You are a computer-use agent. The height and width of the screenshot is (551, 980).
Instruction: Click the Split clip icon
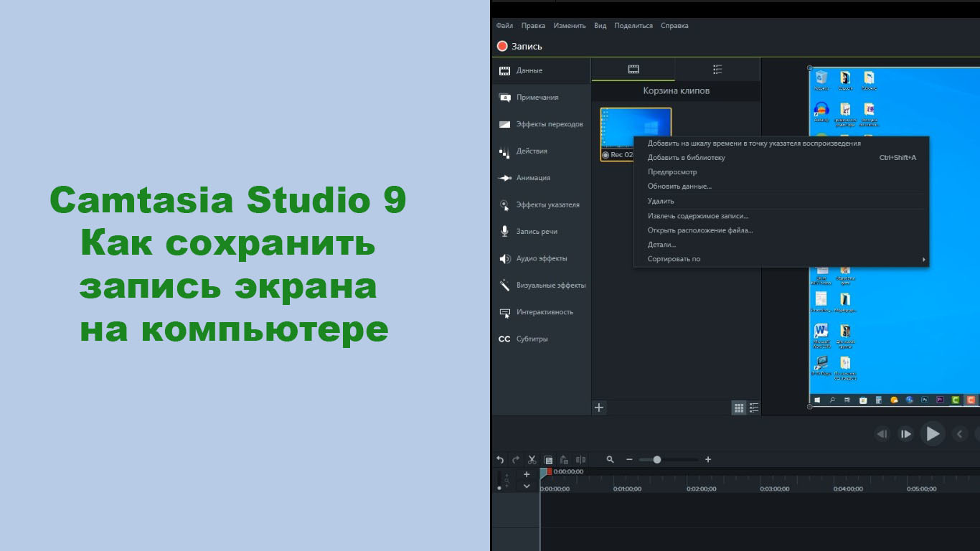coord(580,459)
